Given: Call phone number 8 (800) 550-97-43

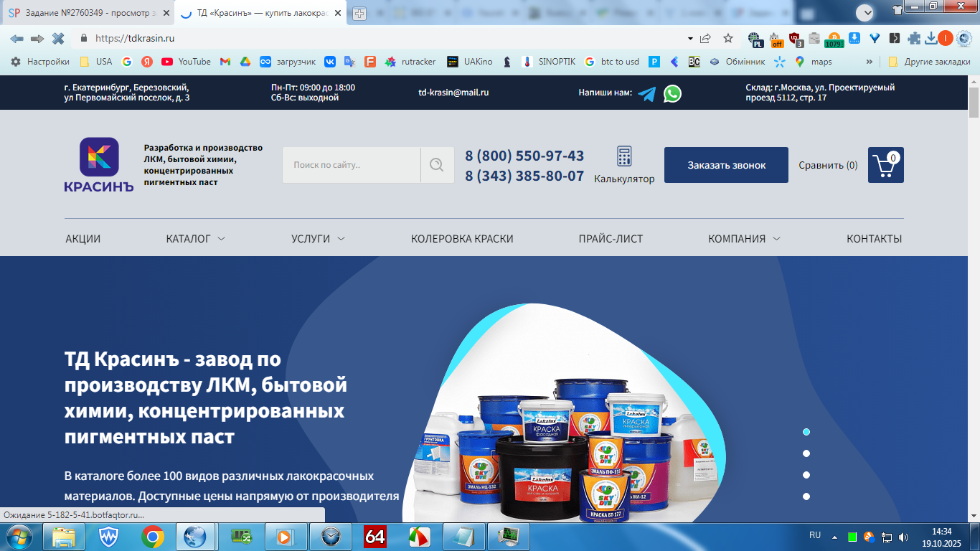Looking at the screenshot, I should pos(524,156).
